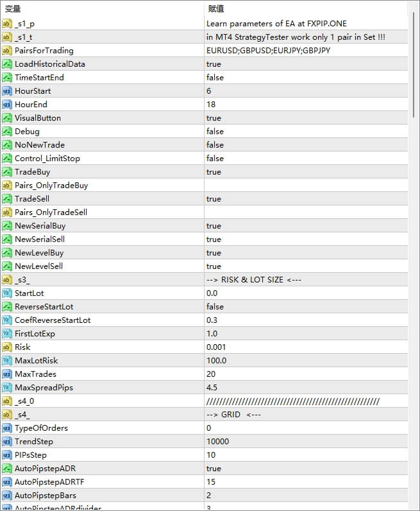Click the boolean icon next to AutoPipstepADR

[x=7, y=468]
